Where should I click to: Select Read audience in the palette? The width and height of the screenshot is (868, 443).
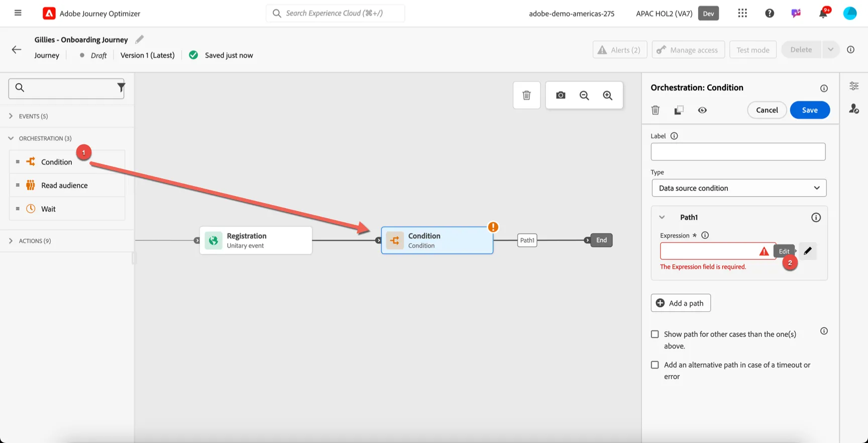[x=67, y=185]
